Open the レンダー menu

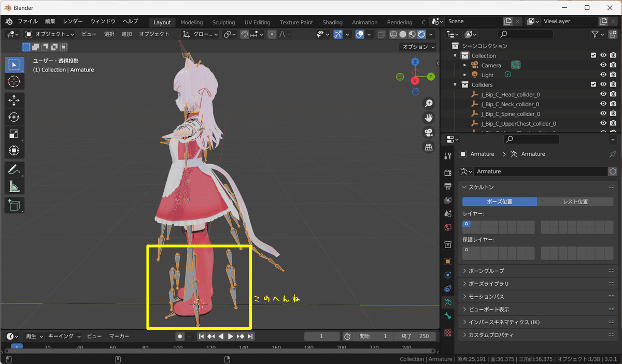tap(73, 22)
